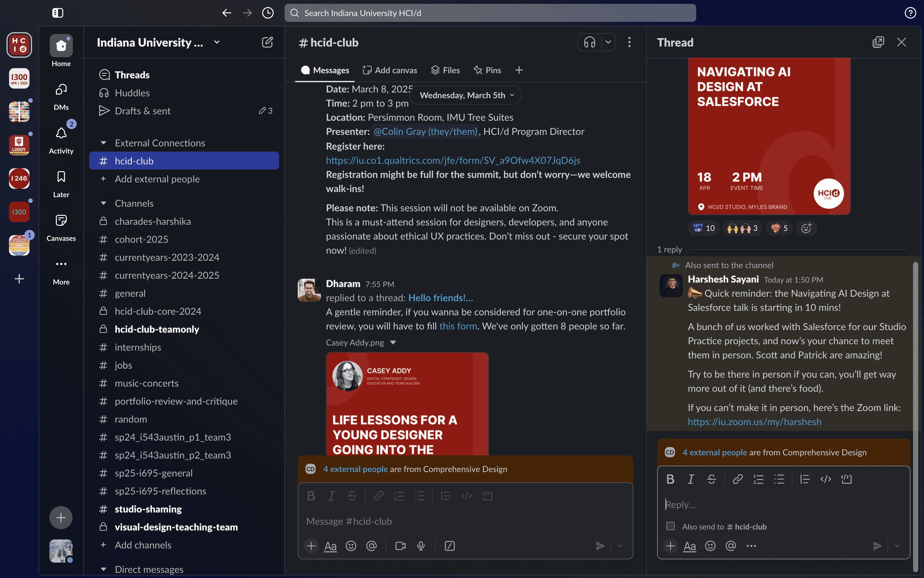This screenshot has height=578, width=924.
Task: Toggle the 10 'Let's go' reaction
Action: point(704,228)
